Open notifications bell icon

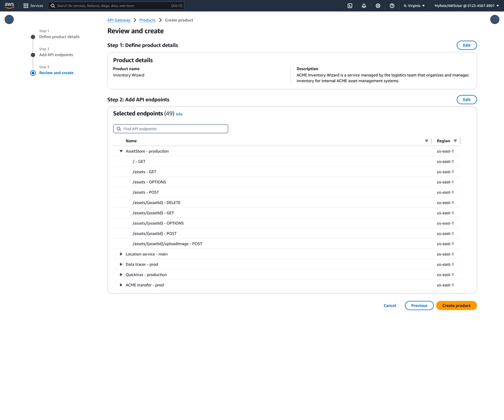364,6
